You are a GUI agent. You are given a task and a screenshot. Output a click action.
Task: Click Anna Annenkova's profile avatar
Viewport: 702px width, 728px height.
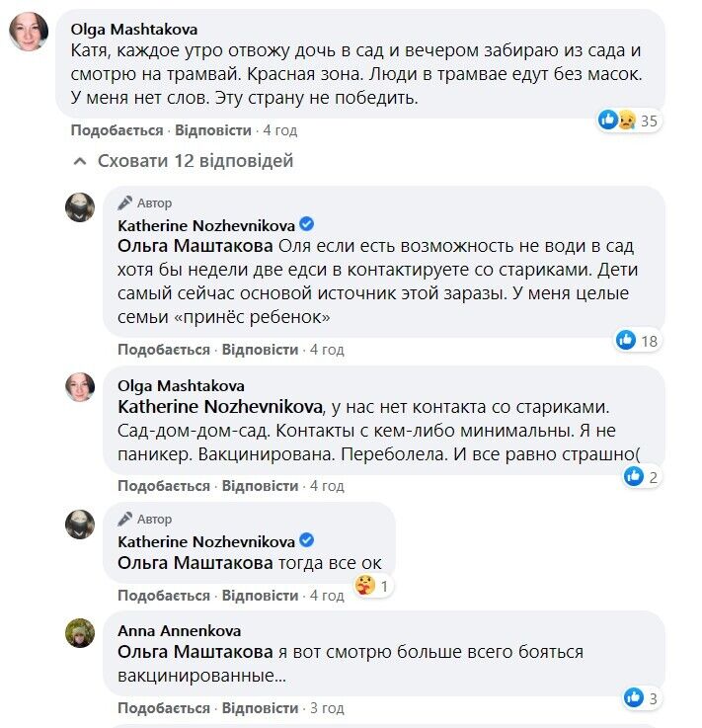tap(80, 633)
